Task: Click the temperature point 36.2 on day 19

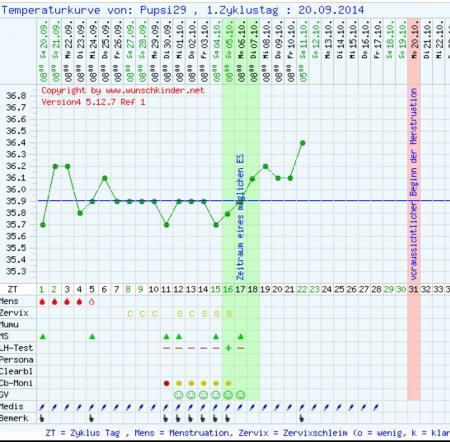Action: [265, 166]
